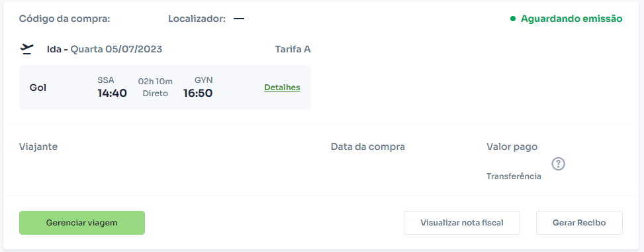Click the 02h 10m duration text
The height and width of the screenshot is (252, 644).
point(156,81)
